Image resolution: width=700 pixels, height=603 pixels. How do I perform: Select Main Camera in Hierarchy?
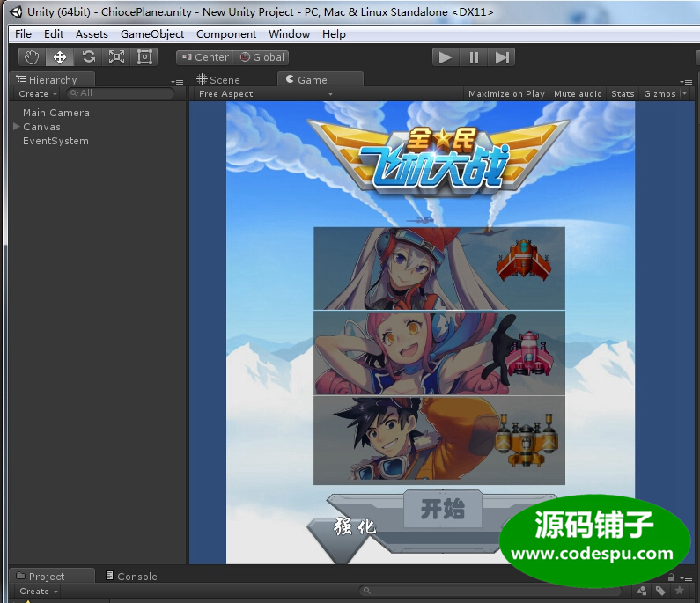tap(56, 113)
